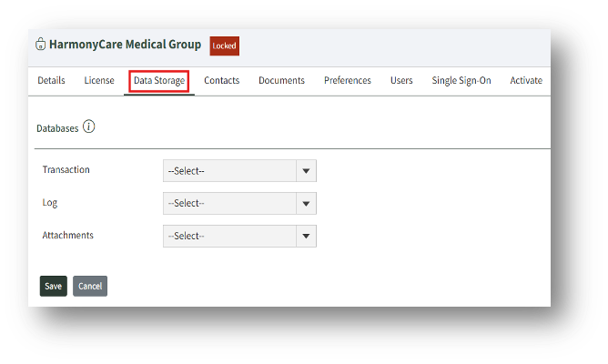Image resolution: width=608 pixels, height=364 pixels.
Task: Open the Users tab
Action: click(401, 81)
